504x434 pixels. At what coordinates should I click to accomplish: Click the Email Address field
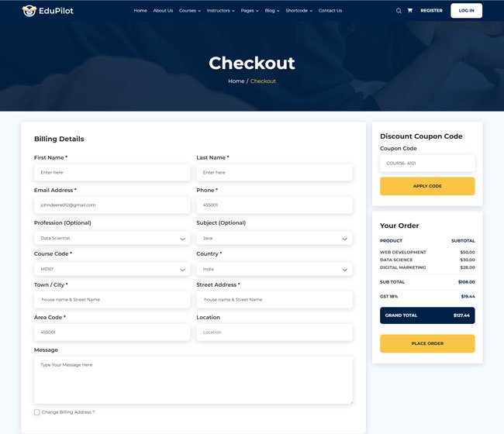point(112,205)
